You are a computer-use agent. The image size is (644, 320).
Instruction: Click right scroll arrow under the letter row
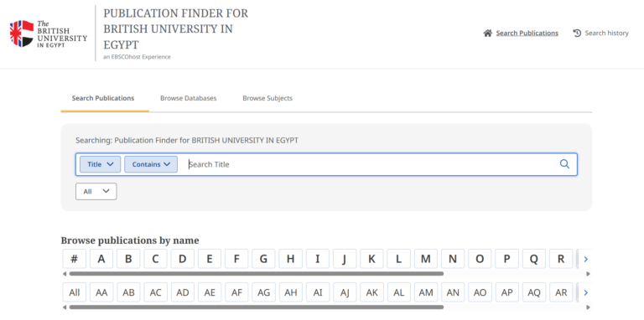click(x=588, y=273)
